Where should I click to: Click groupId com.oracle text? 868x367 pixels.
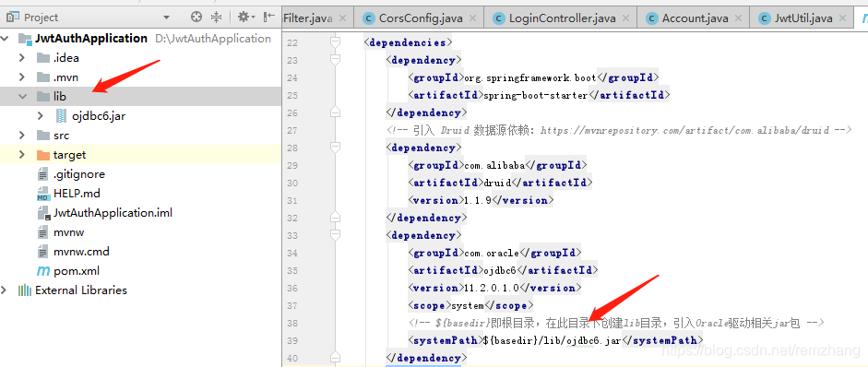tap(491, 253)
